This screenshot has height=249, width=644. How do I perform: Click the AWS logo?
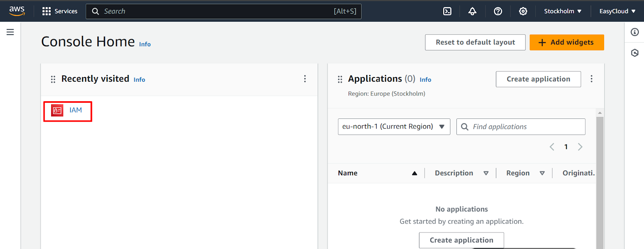(17, 11)
